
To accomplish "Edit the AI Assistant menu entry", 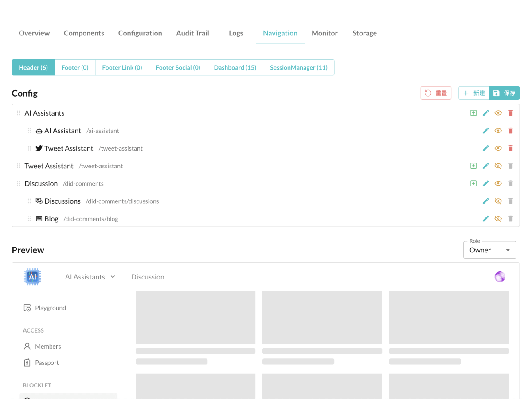I will [485, 130].
